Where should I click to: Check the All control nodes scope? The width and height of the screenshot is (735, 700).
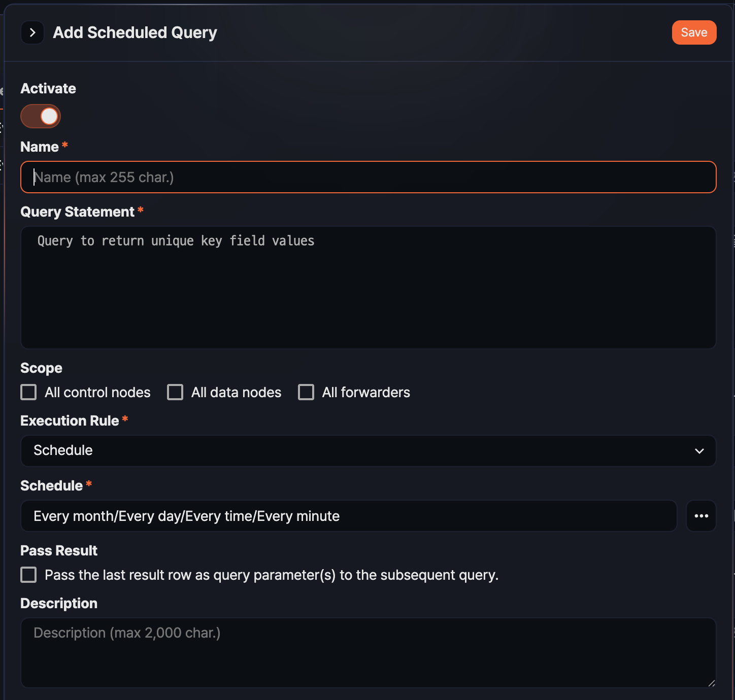(28, 392)
